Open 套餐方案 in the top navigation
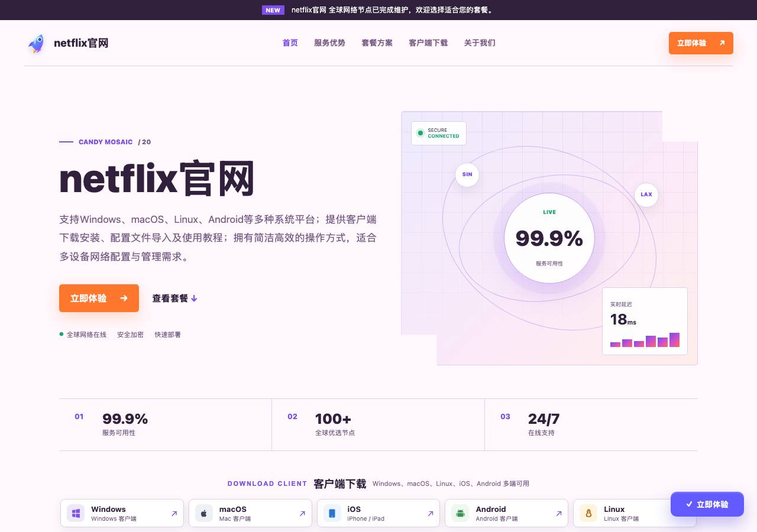The width and height of the screenshot is (757, 532). point(377,43)
